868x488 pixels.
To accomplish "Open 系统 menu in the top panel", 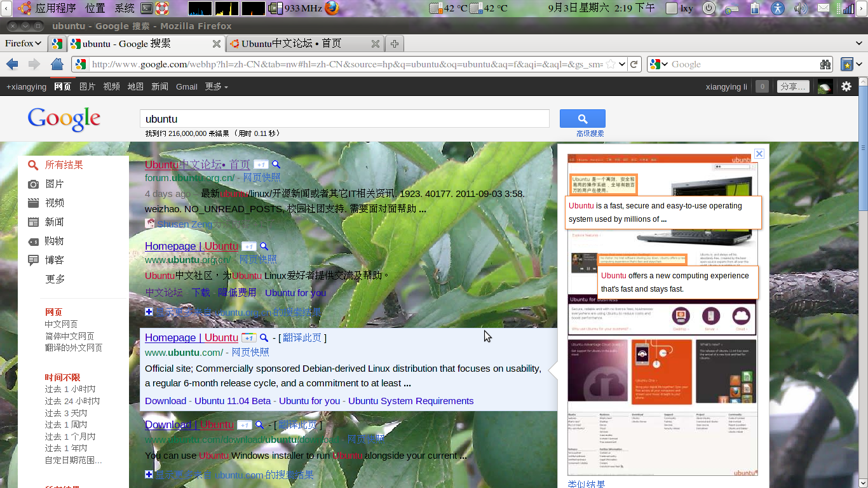I will click(x=125, y=8).
